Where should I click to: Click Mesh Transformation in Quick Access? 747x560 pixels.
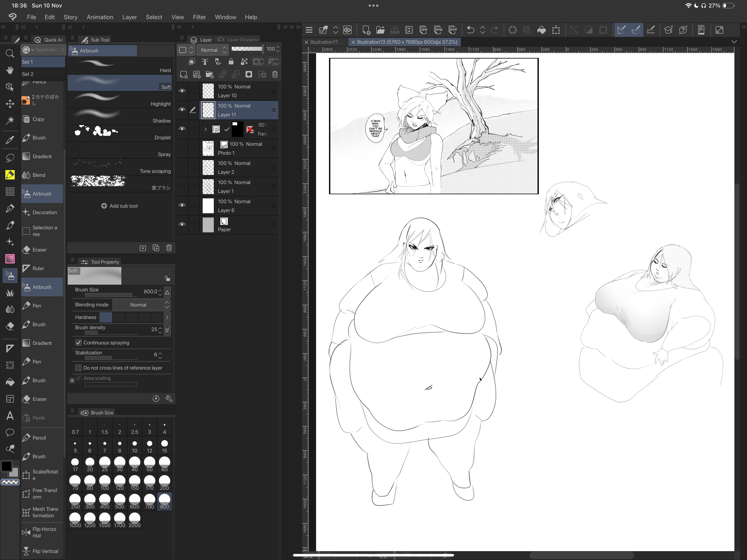click(x=42, y=512)
